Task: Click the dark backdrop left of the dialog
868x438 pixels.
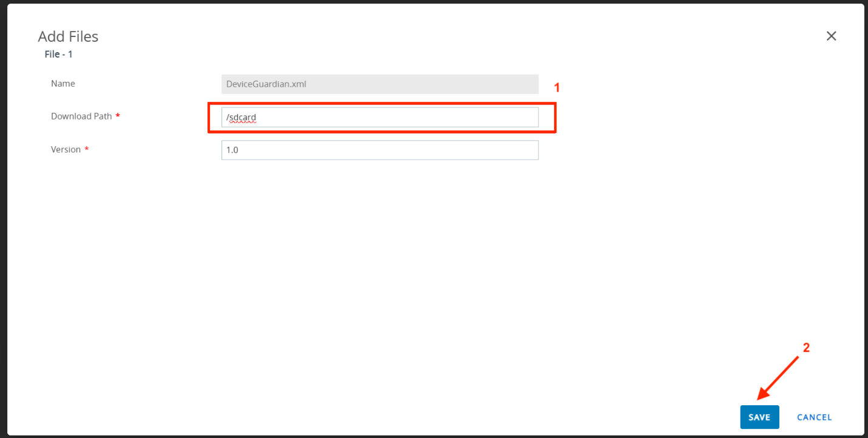Action: point(3,218)
